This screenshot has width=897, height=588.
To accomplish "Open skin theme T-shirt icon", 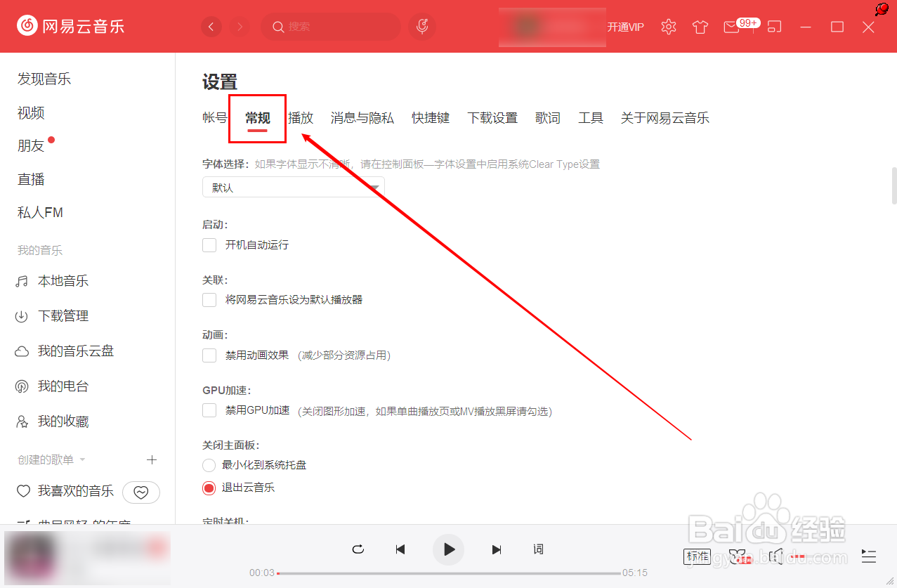I will click(x=700, y=27).
